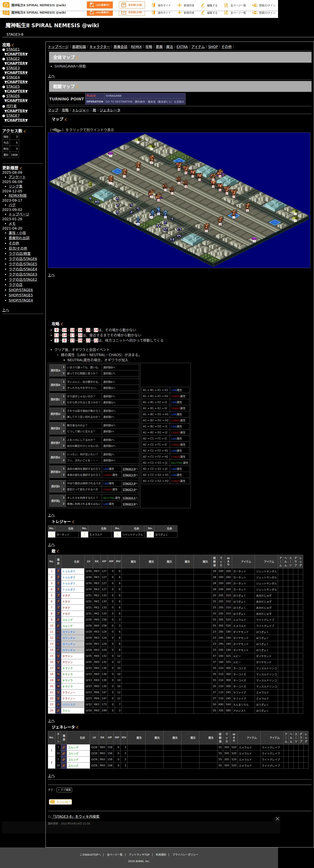Click 「STAGE3-8」をウィキ内検索 link

[x=76, y=817]
